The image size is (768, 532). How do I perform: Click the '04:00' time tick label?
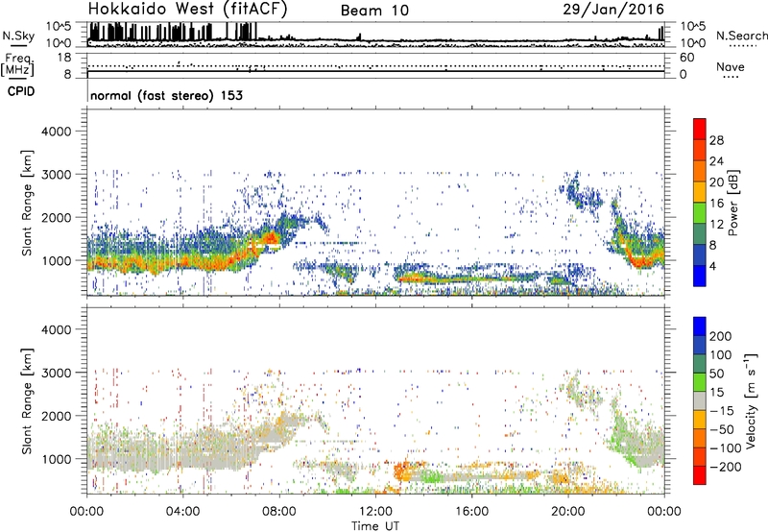point(182,512)
